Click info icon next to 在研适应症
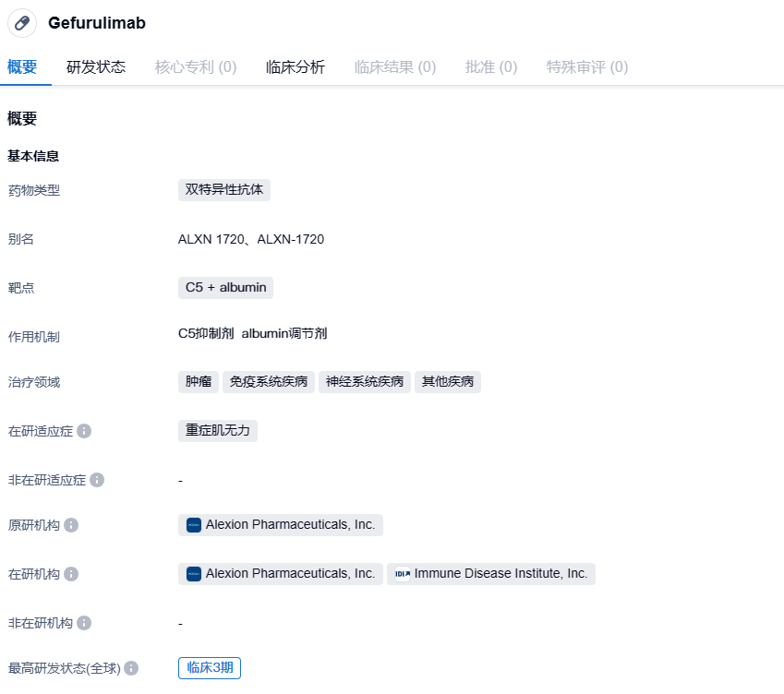The width and height of the screenshot is (784, 694). pos(84,431)
